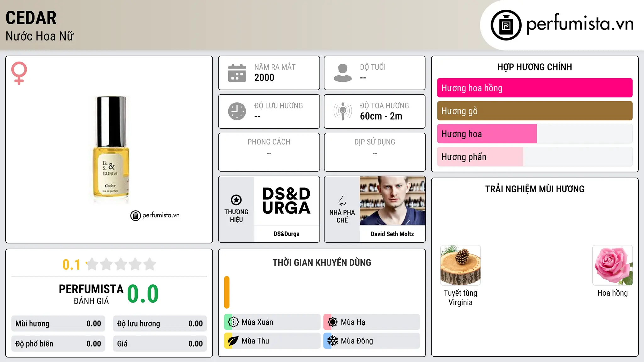
Task: Click the 0.1 user rating number
Action: coord(71,265)
